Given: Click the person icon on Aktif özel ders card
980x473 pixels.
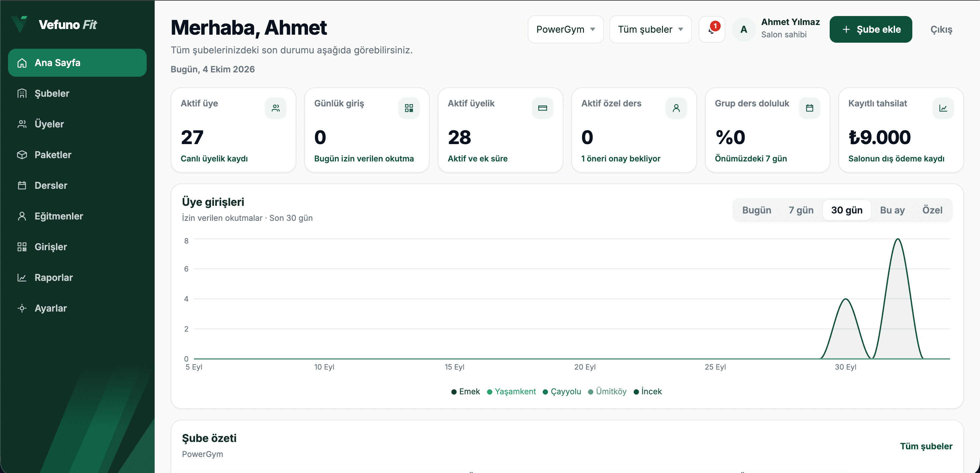Looking at the screenshot, I should (x=676, y=108).
